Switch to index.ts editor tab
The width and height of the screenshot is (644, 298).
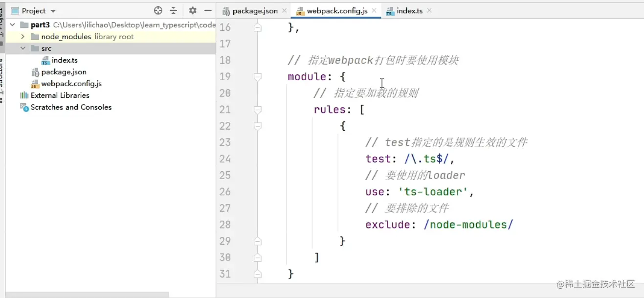[x=410, y=11]
